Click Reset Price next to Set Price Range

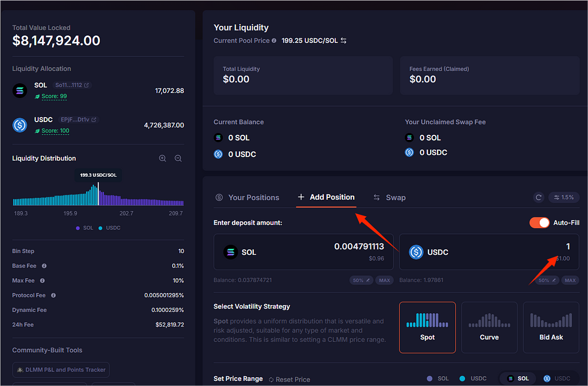[x=289, y=379]
